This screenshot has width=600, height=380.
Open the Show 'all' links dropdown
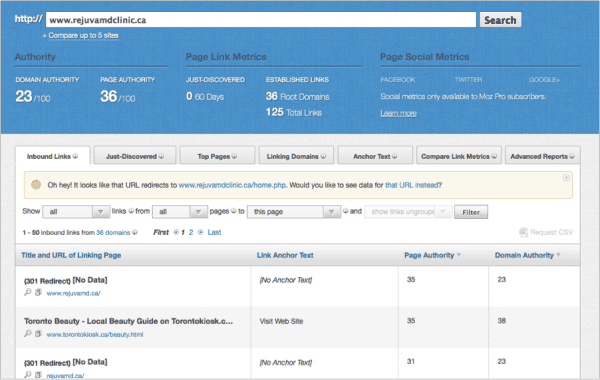pyautogui.click(x=76, y=212)
